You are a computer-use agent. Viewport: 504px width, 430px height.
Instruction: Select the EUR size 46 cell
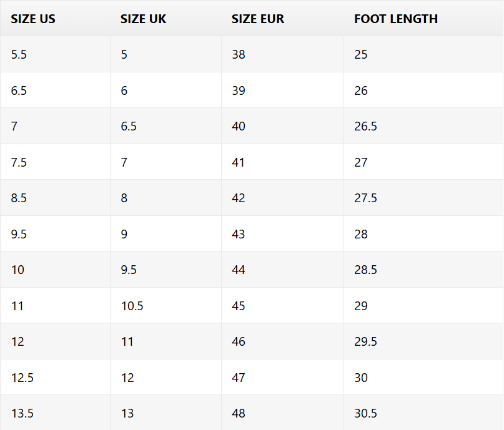282,341
